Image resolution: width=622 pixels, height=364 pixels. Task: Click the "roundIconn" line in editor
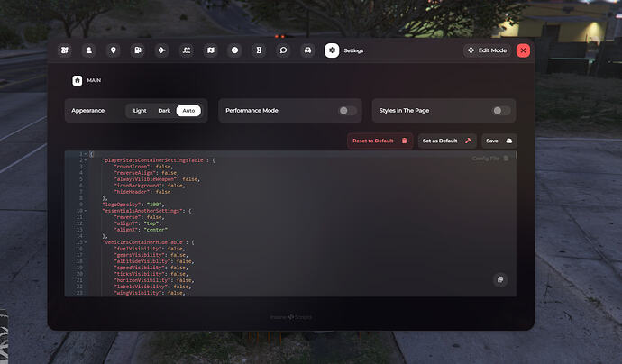tap(144, 167)
